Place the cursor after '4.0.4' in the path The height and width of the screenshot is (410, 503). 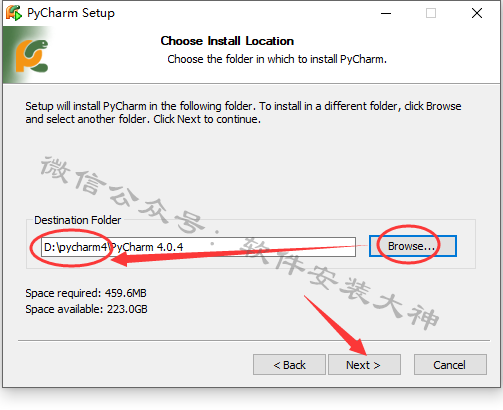coord(184,247)
